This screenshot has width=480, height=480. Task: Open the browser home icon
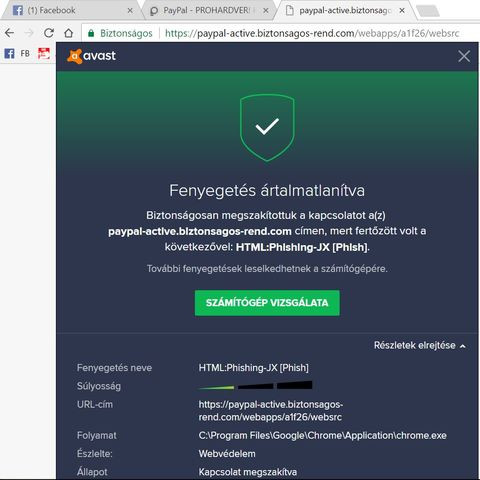click(x=69, y=33)
